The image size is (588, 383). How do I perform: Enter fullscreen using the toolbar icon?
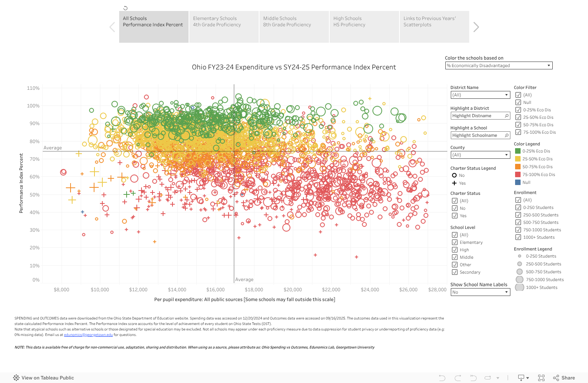click(x=541, y=378)
